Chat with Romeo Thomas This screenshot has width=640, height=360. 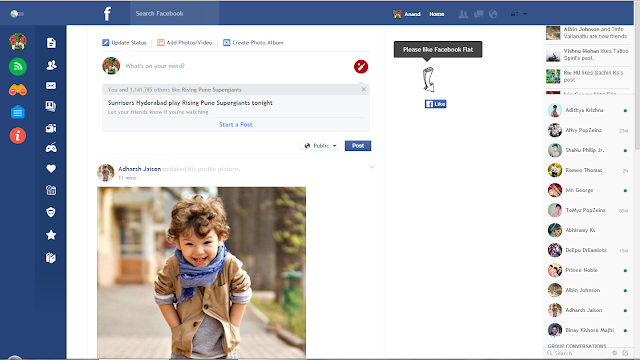coord(588,170)
